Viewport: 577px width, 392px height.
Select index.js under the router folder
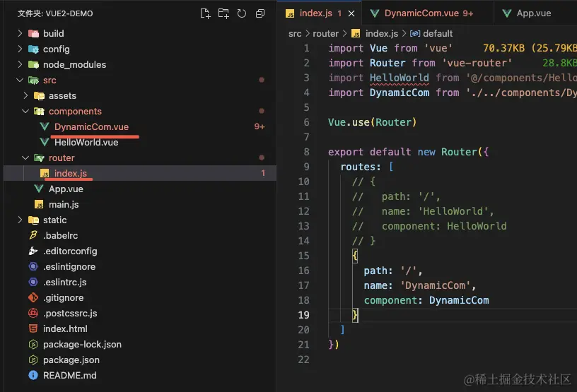[x=70, y=173]
